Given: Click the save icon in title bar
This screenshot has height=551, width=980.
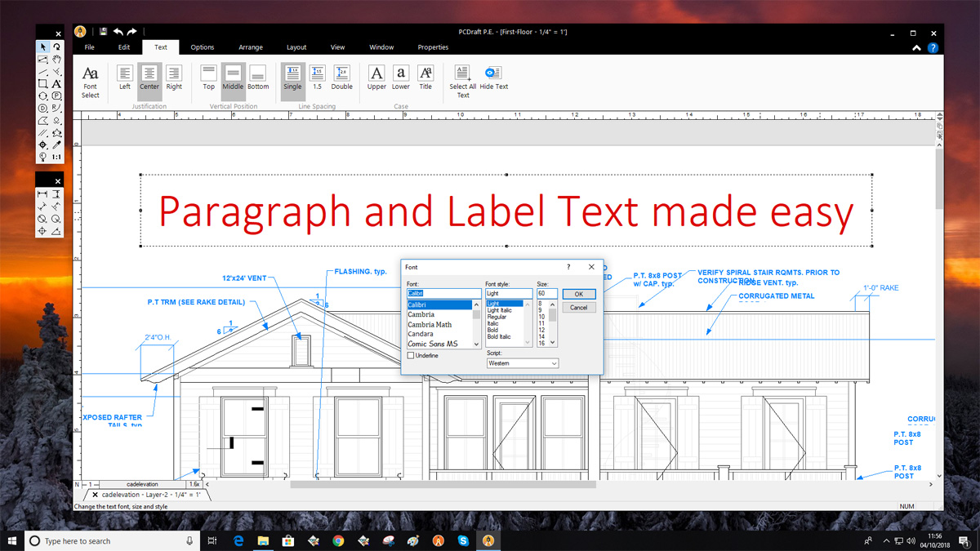Looking at the screenshot, I should [x=103, y=32].
